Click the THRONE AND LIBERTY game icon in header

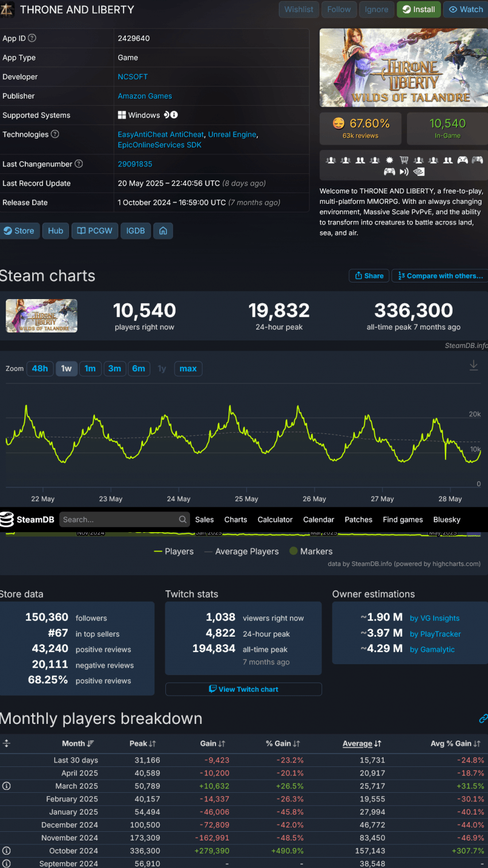pyautogui.click(x=7, y=9)
